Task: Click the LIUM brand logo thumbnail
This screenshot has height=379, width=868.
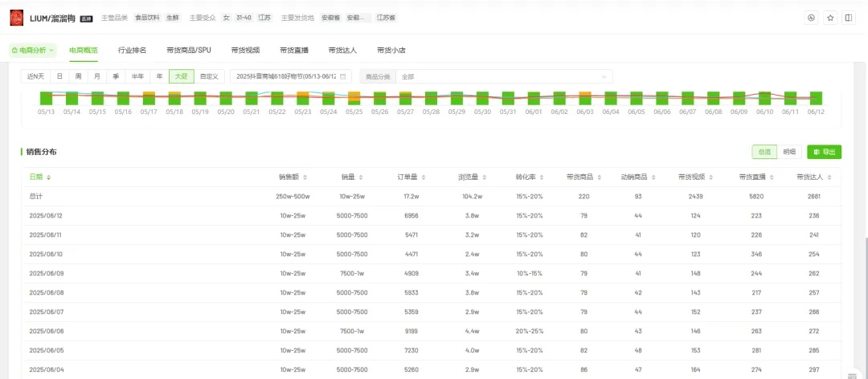Action: [16, 18]
